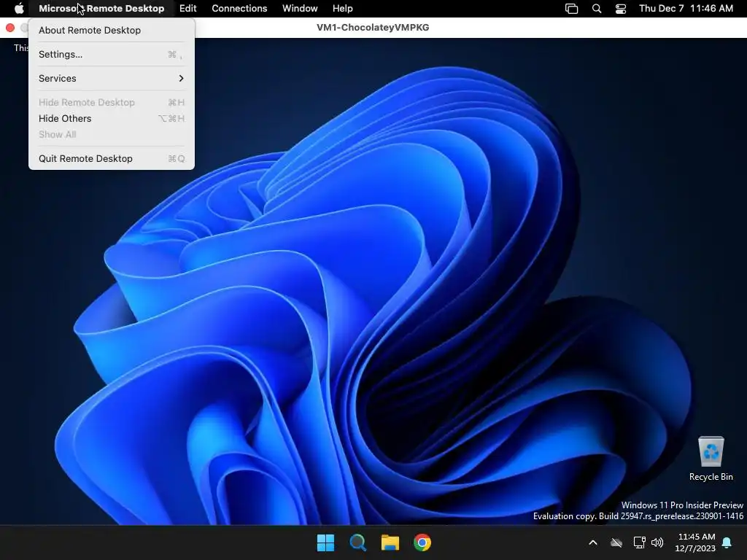Close the VM1-ChocolateyVMPKG window
The image size is (747, 560).
coord(10,28)
